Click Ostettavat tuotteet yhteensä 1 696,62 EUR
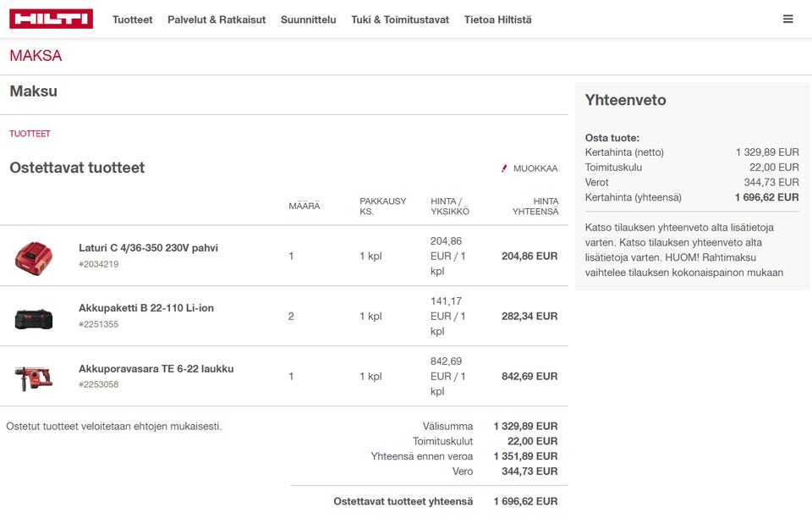Screen dimensions: 812x524 pos(525,501)
